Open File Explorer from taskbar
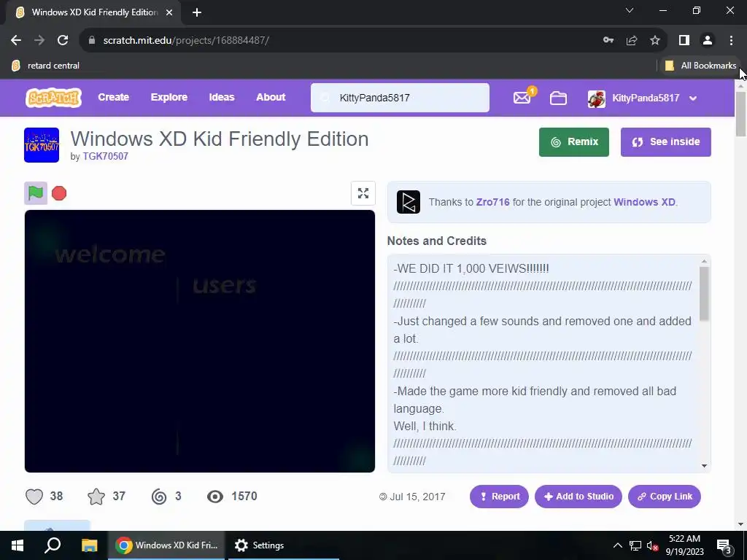The image size is (747, 560). [89, 545]
